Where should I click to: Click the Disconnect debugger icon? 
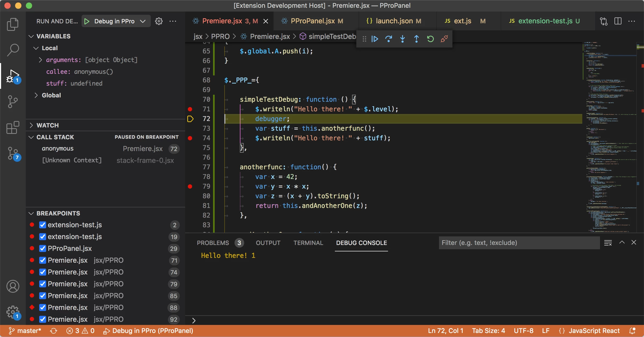pos(444,39)
